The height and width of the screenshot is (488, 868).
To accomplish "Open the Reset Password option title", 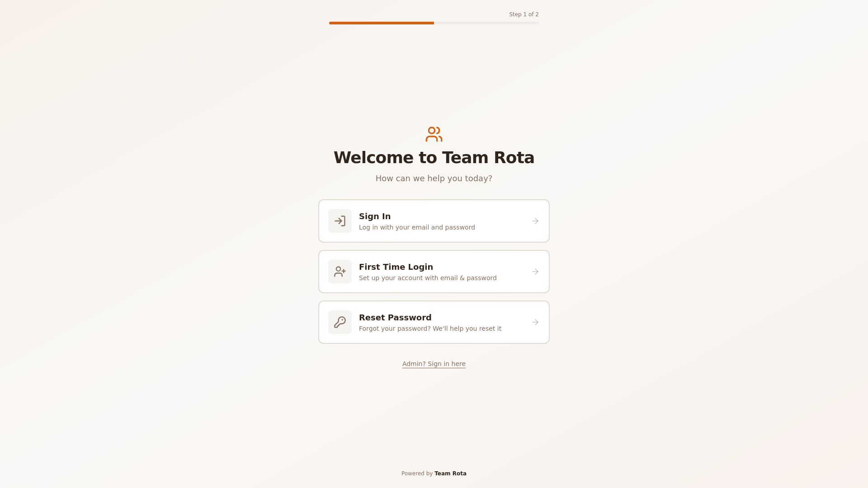I will pyautogui.click(x=395, y=318).
